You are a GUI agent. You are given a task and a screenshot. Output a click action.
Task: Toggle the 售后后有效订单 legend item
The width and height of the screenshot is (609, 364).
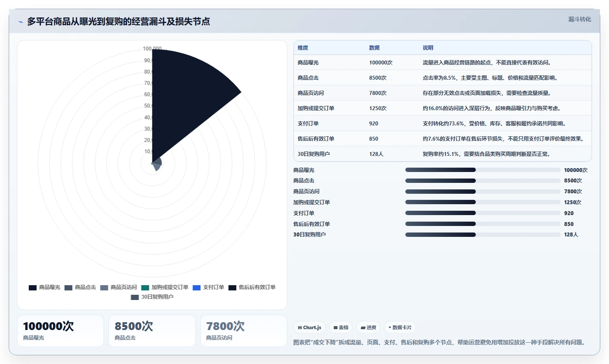pos(252,287)
